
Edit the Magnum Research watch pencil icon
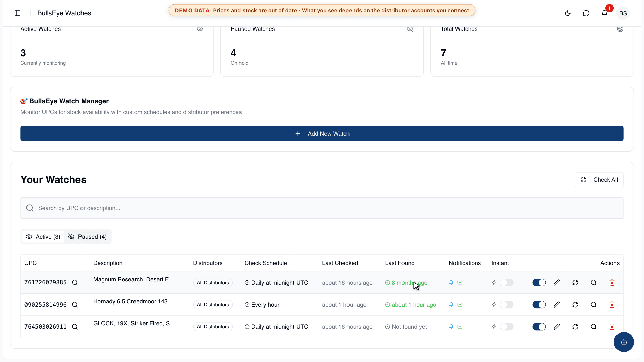click(557, 283)
